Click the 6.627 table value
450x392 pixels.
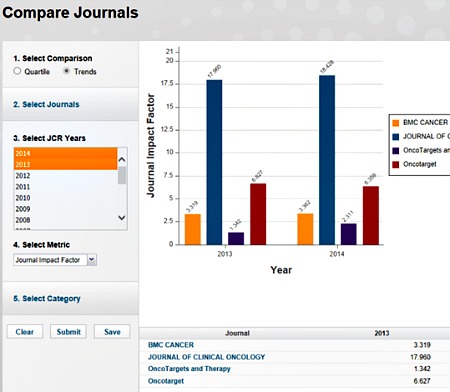pos(422,381)
